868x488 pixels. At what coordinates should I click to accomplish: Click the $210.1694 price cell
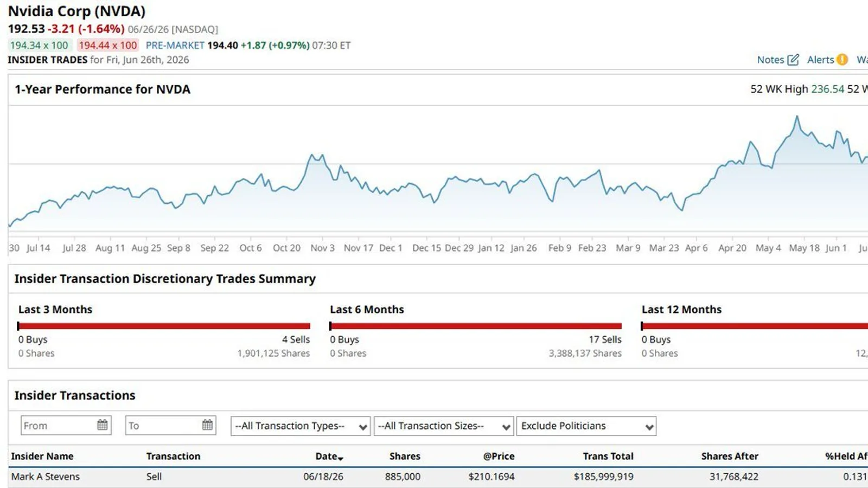pos(492,477)
